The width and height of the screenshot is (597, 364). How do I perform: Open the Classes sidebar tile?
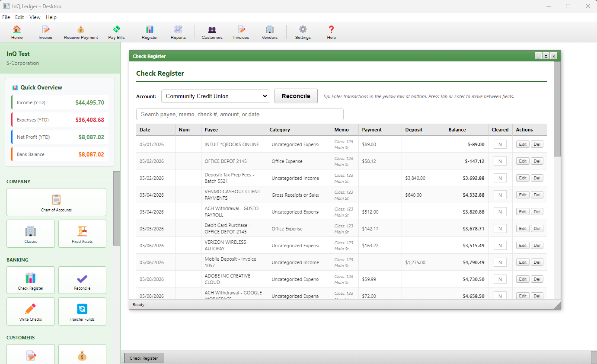pos(31,233)
